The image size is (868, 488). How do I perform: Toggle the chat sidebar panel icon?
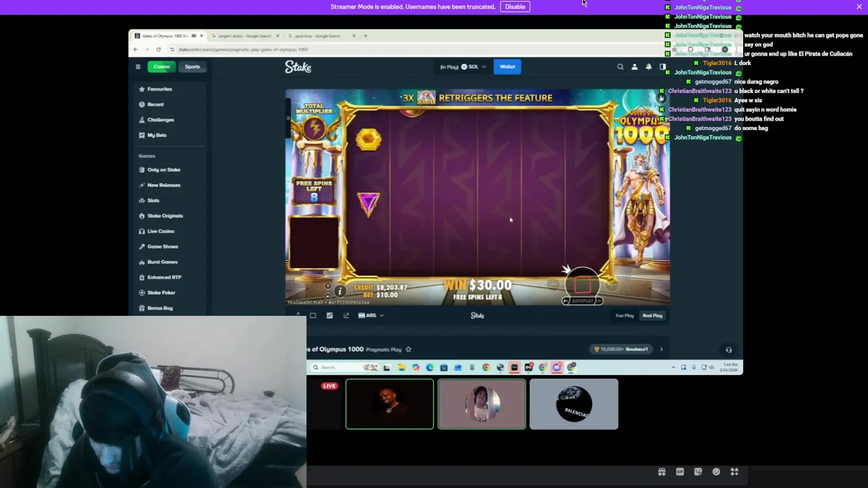tap(663, 66)
